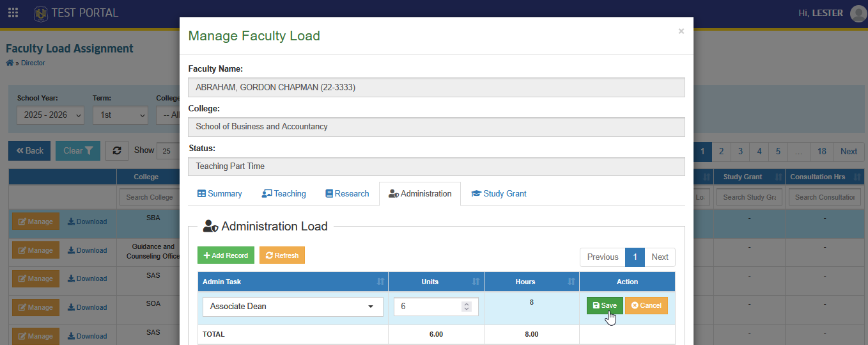Image resolution: width=868 pixels, height=345 pixels.
Task: Click the TOTAL hours value 8.00
Action: pos(531,334)
